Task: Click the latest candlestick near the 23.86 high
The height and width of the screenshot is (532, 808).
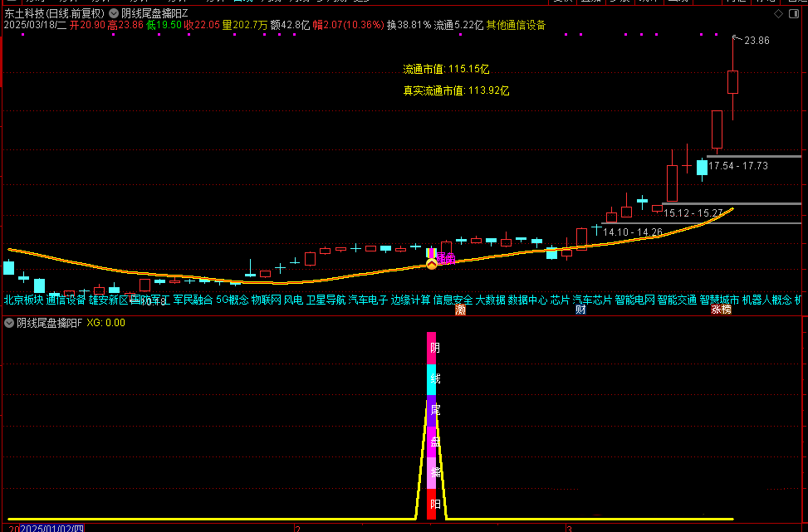Action: coord(732,81)
